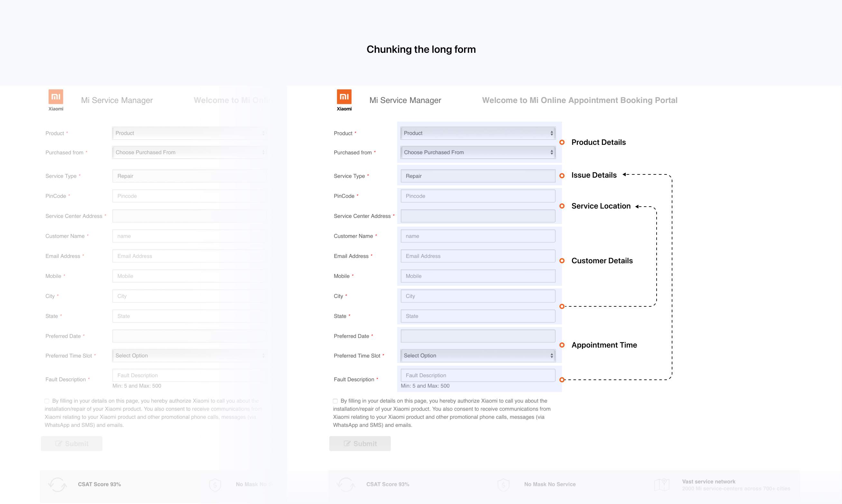Click the No Mask No Service shield icon
This screenshot has width=842, height=504.
pyautogui.click(x=503, y=485)
